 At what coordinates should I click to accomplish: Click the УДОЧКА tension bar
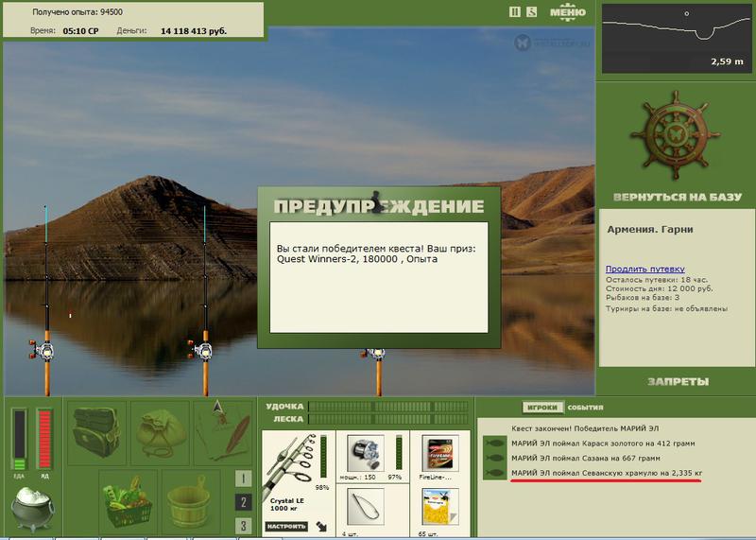coord(388,407)
